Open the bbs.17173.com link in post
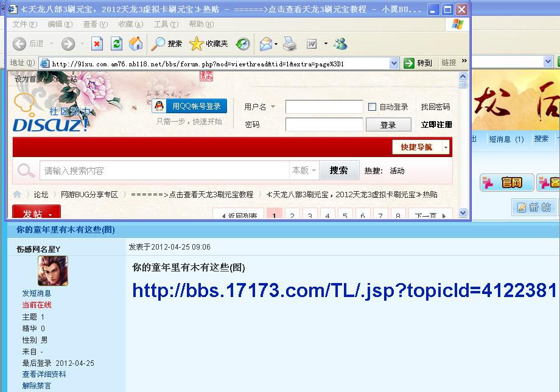 pyautogui.click(x=345, y=290)
